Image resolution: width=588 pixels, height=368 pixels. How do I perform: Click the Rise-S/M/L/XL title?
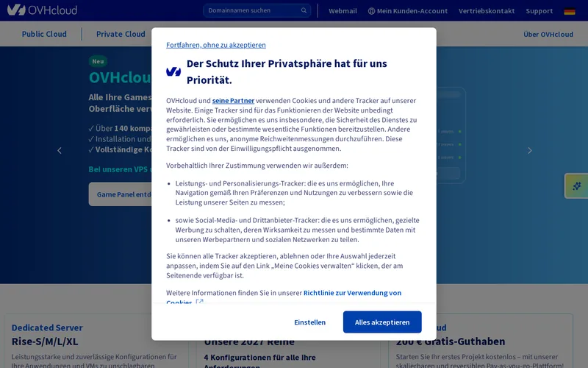pyautogui.click(x=45, y=342)
